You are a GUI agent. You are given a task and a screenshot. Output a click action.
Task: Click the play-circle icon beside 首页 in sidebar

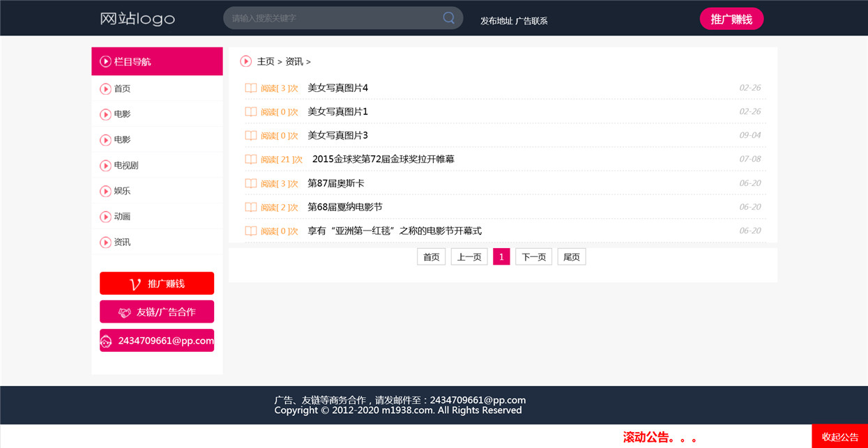point(105,89)
